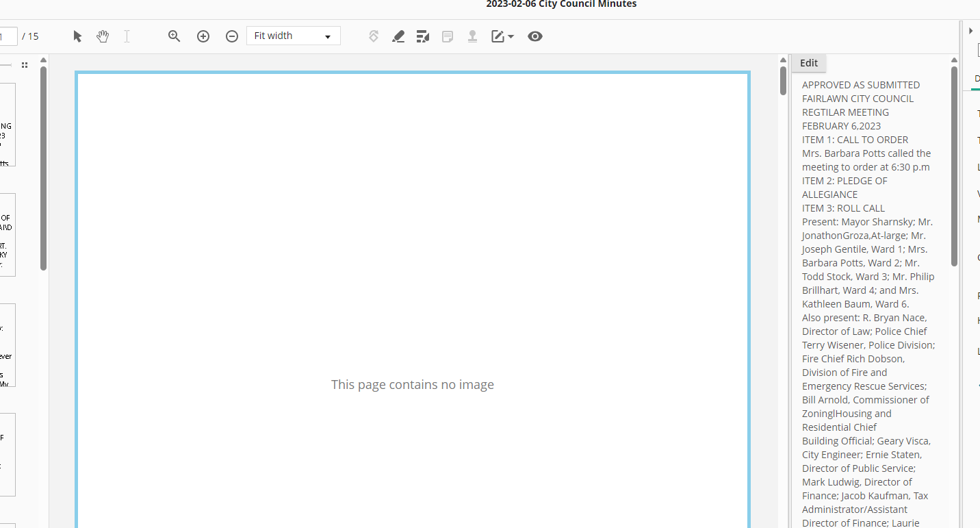Screen dimensions: 980x528
Task: Zoom in with the plus icon
Action: click(x=203, y=36)
